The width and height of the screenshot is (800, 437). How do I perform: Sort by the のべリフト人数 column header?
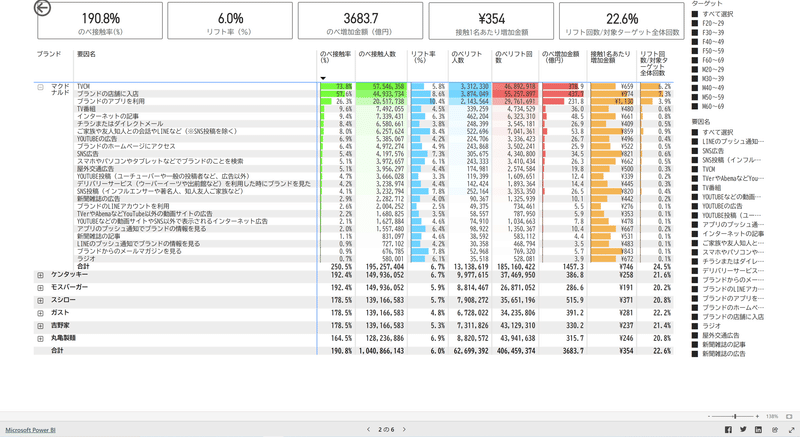coord(466,57)
